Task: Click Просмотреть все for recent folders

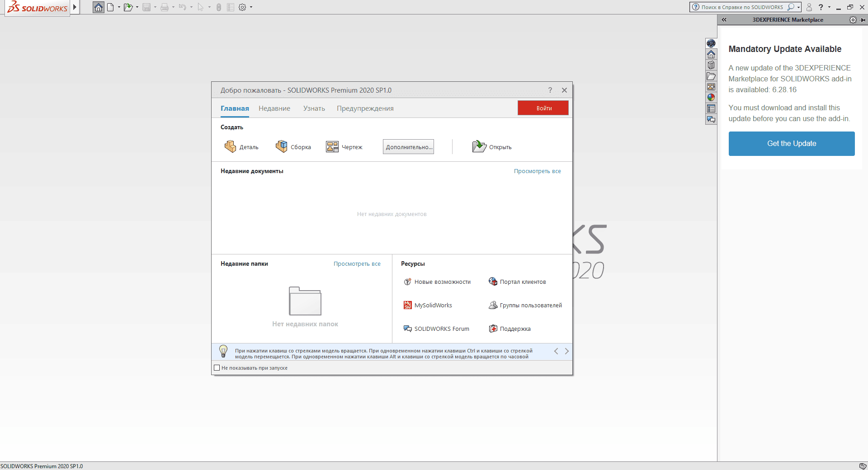Action: click(x=357, y=264)
